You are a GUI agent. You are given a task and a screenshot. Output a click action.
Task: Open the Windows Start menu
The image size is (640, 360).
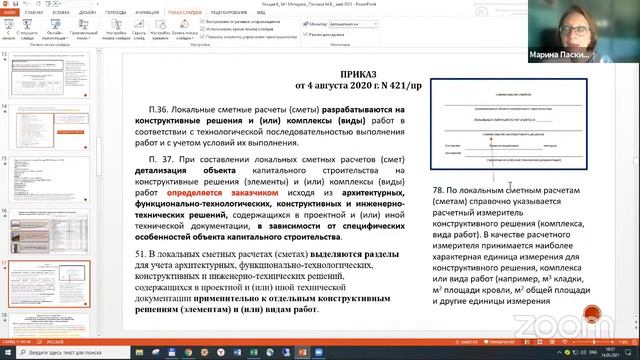coord(7,352)
